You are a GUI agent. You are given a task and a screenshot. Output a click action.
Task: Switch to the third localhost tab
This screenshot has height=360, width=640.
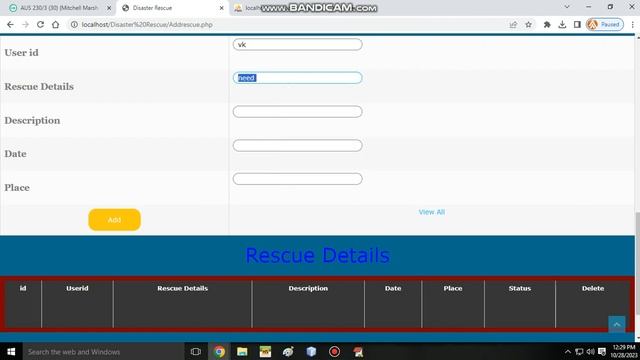(249, 8)
